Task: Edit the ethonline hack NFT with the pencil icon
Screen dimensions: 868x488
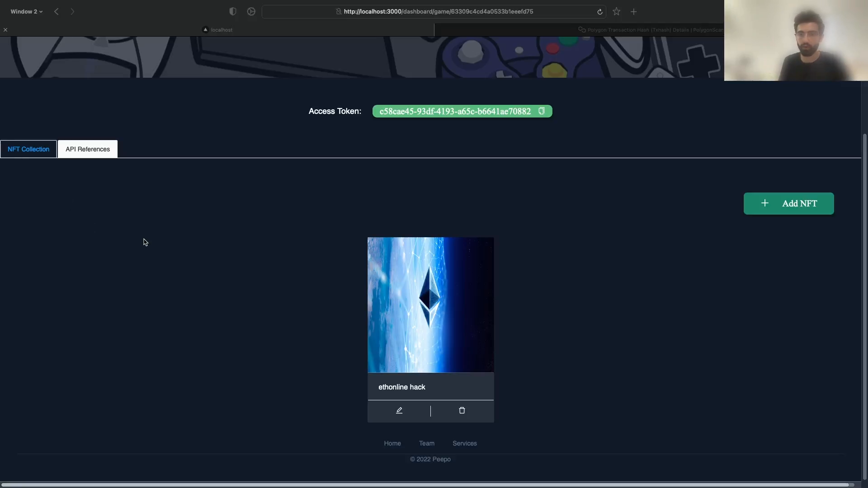Action: pos(399,411)
